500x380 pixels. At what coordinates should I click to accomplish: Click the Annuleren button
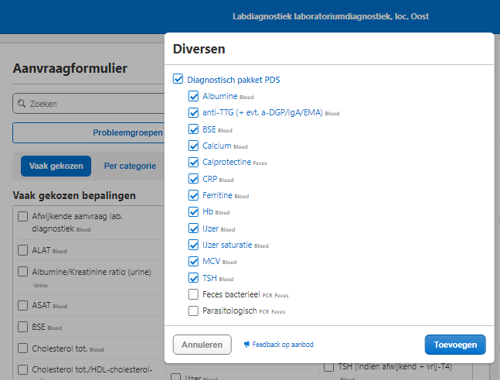point(202,344)
